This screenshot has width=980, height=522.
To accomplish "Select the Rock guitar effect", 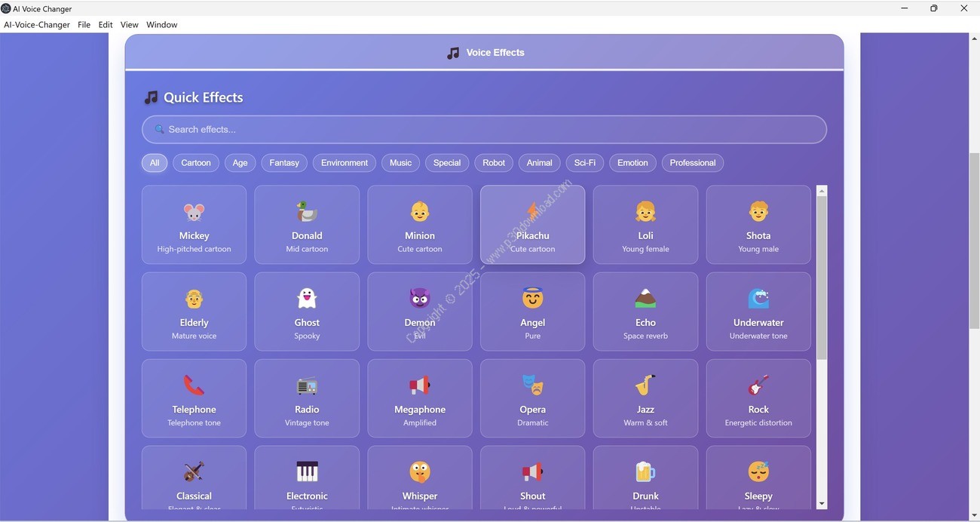I will (758, 398).
